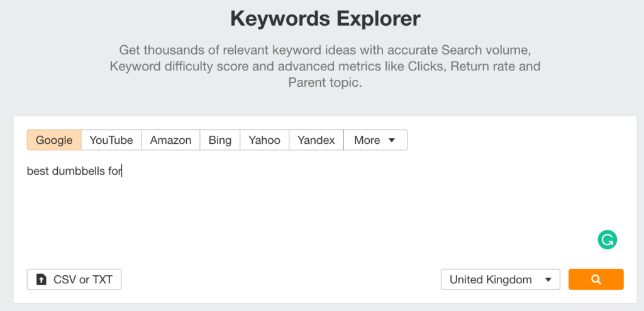This screenshot has width=644, height=311.
Task: Click the caret arrow next to More
Action: (x=391, y=140)
